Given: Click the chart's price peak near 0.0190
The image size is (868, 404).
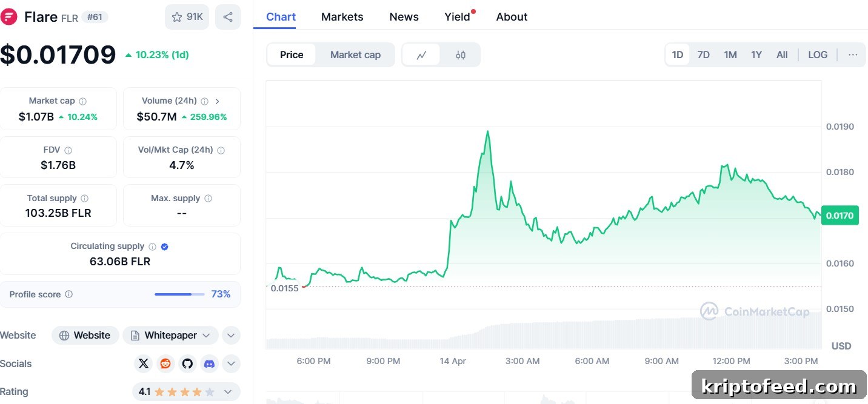Looking at the screenshot, I should (x=487, y=131).
